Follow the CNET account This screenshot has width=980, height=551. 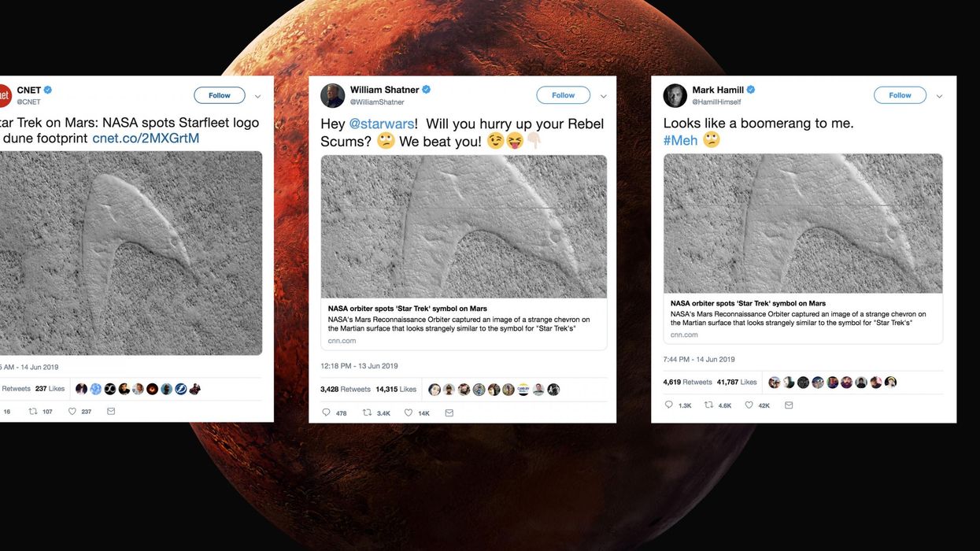(x=220, y=95)
